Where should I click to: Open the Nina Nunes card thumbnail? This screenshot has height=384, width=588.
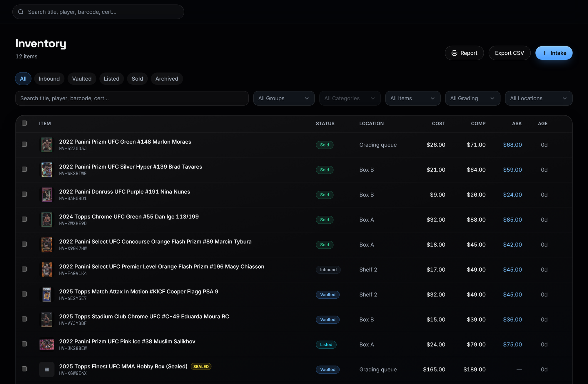47,195
